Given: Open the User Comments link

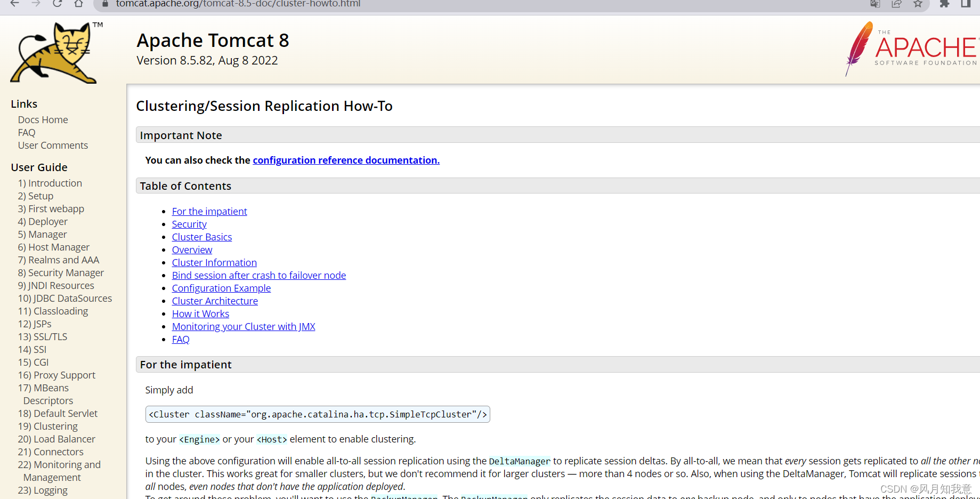Looking at the screenshot, I should [53, 146].
